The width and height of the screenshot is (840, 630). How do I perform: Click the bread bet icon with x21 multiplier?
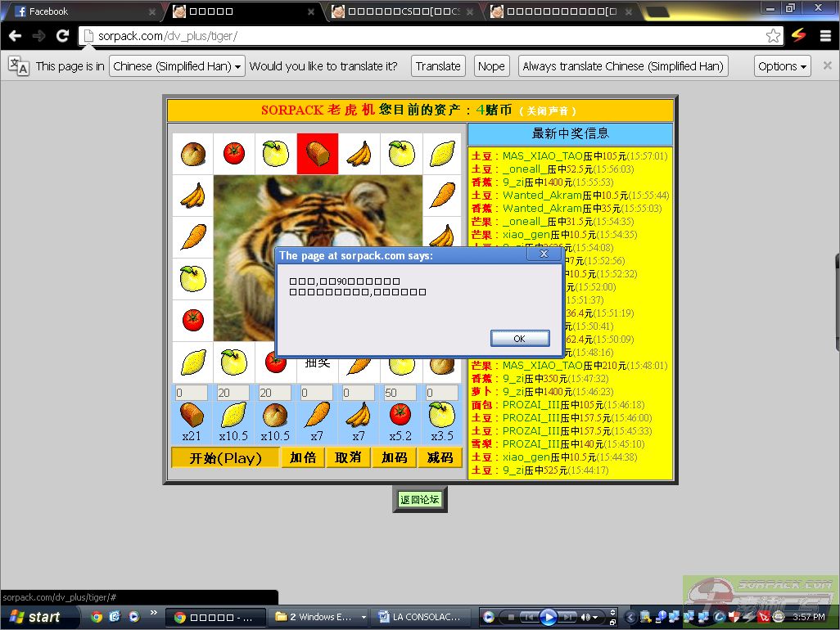(x=192, y=415)
